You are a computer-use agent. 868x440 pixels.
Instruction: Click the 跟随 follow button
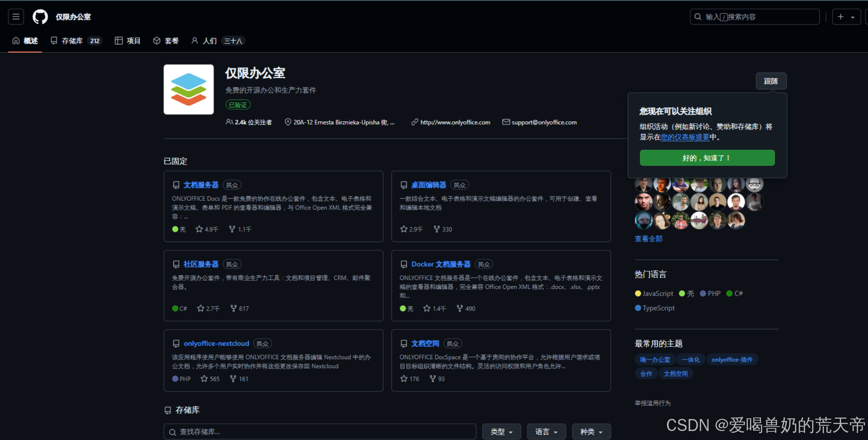[x=771, y=81]
